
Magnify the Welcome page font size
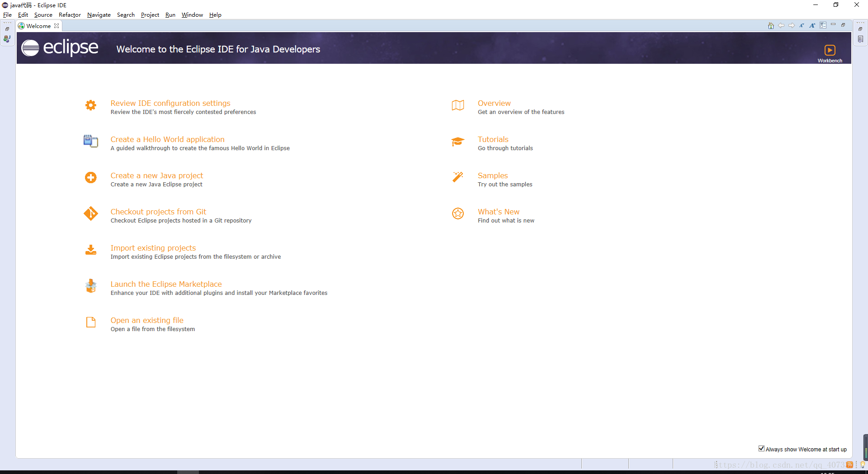(812, 26)
